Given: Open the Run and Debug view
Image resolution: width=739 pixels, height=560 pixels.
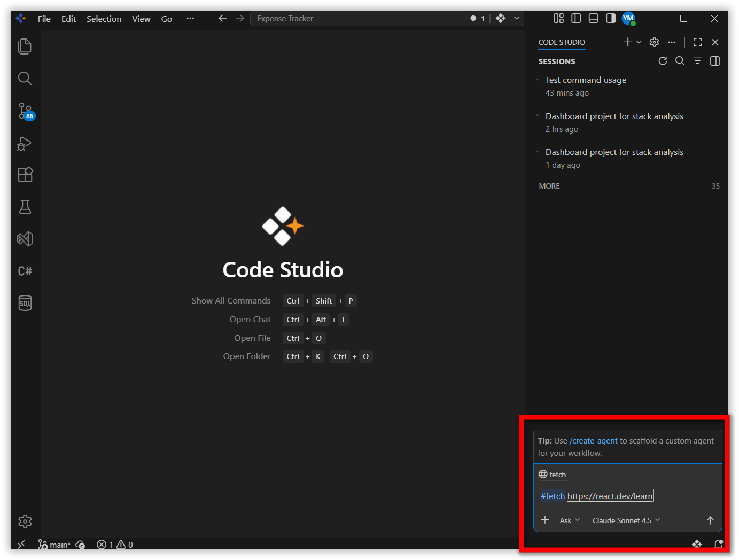Looking at the screenshot, I should (x=25, y=143).
